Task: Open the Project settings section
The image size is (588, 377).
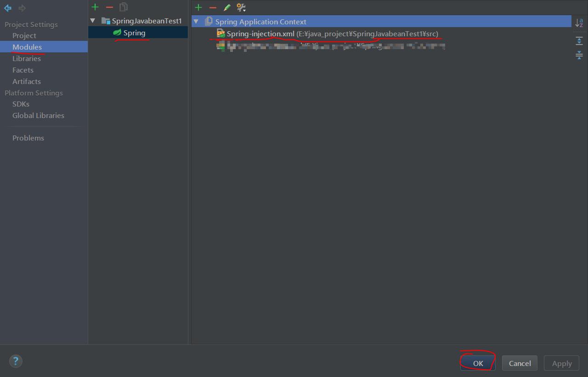Action: click(x=24, y=35)
